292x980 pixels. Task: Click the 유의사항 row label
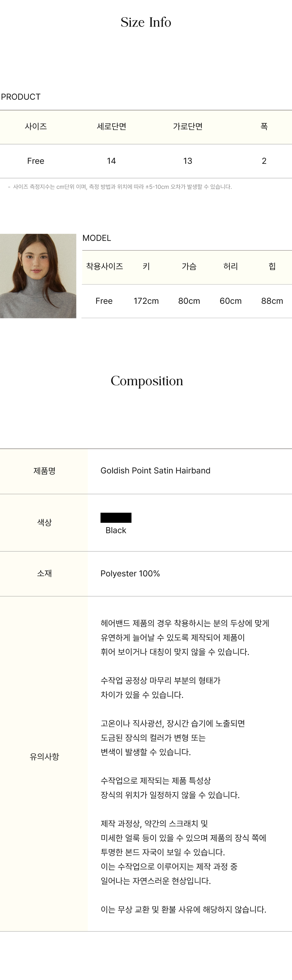(x=44, y=756)
